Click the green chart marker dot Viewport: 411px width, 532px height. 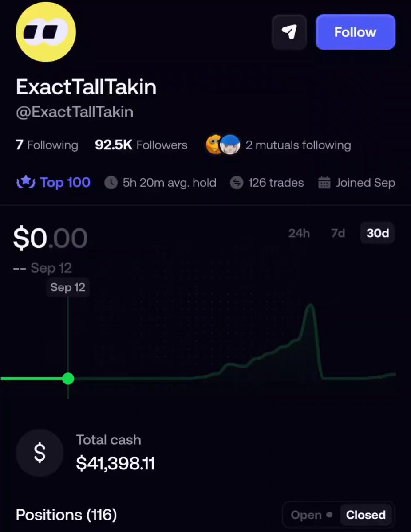(x=68, y=379)
